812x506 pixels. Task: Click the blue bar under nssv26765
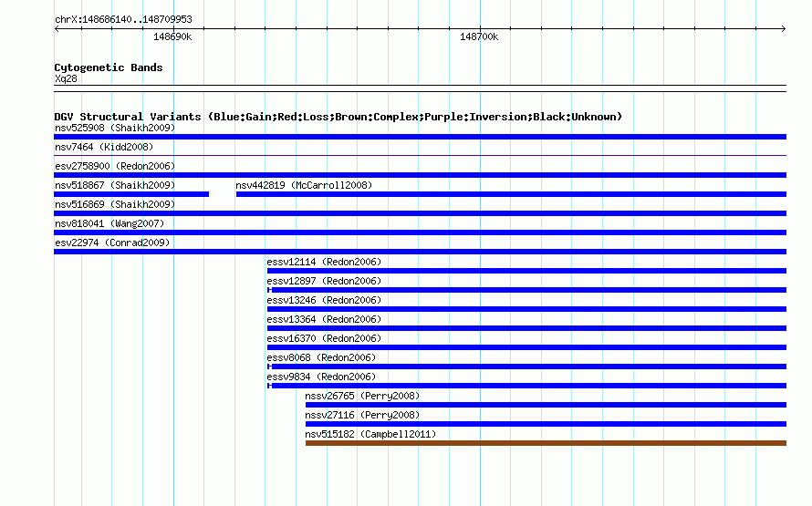point(546,405)
